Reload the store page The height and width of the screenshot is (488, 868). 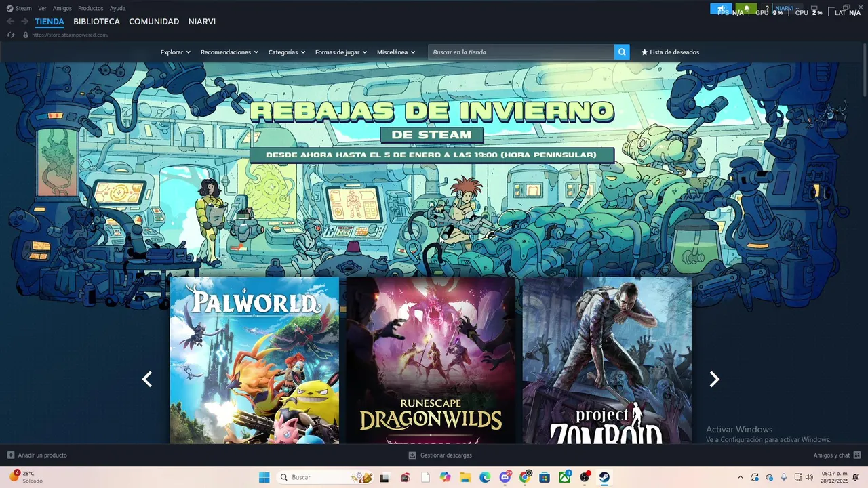coord(11,35)
